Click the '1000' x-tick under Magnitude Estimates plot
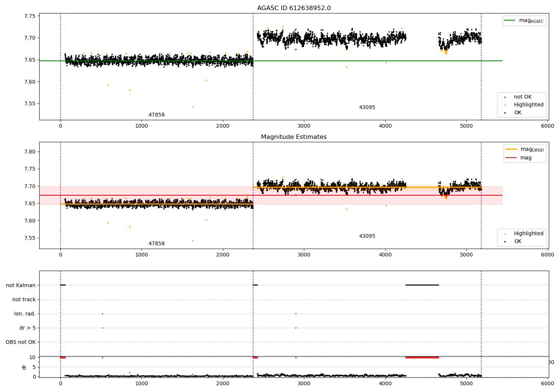Image resolution: width=560 pixels, height=392 pixels. (141, 255)
